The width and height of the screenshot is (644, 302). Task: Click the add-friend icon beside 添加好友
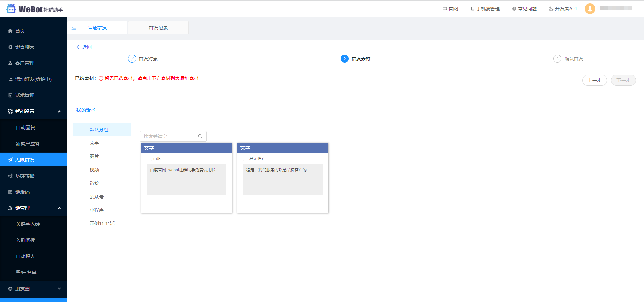[x=10, y=79]
